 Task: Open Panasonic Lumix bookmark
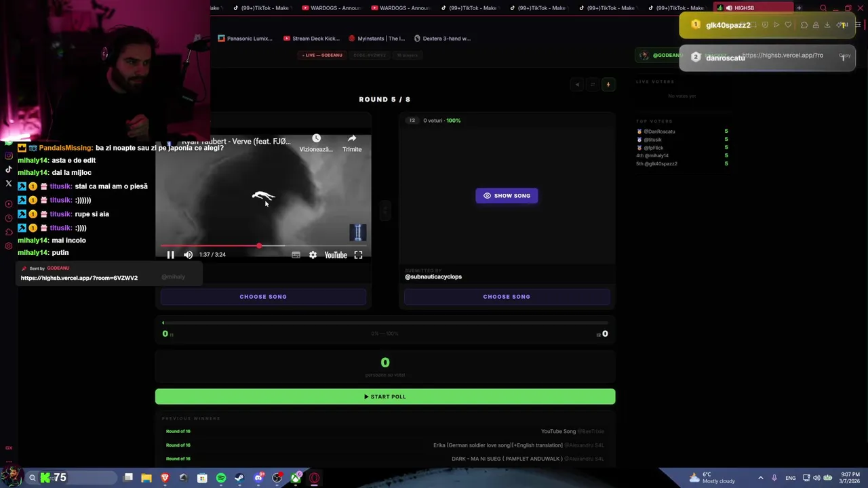tap(245, 39)
